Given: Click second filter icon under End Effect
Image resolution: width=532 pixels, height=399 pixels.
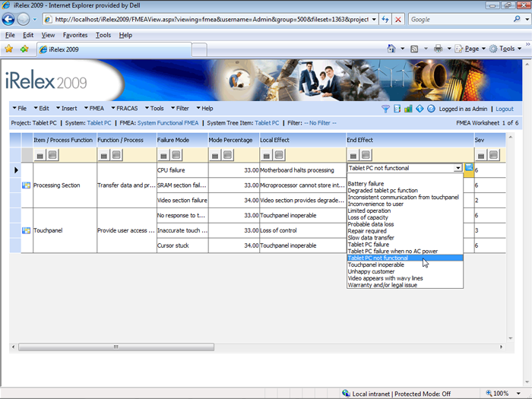Looking at the screenshot, I should pos(366,155).
